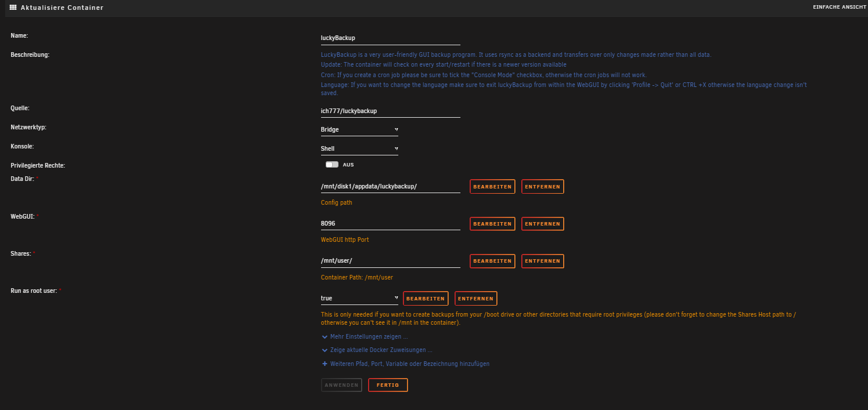Click Bearbeiten for Run as root user
Viewport: 868px width, 410px height.
point(426,299)
